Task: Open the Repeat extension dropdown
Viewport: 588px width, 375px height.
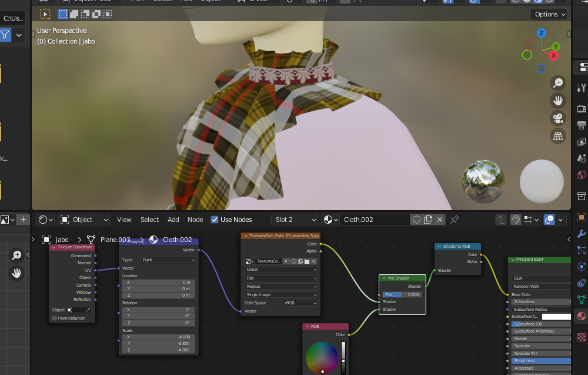Action: [281, 287]
